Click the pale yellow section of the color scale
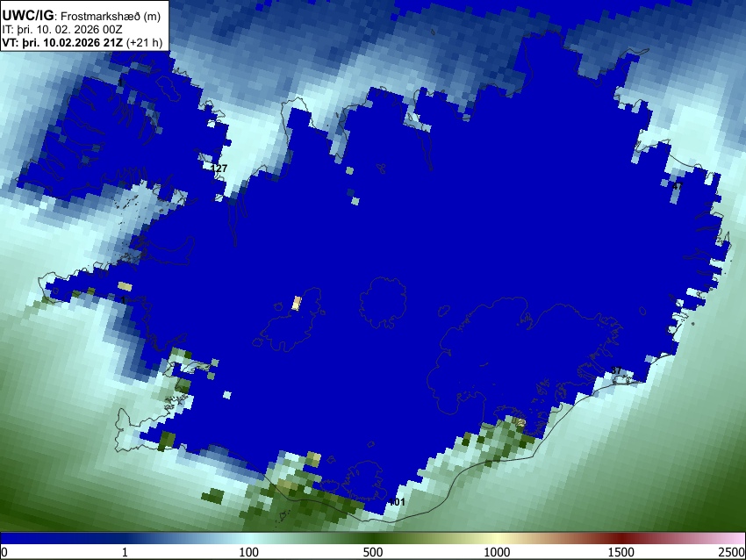 [497, 539]
